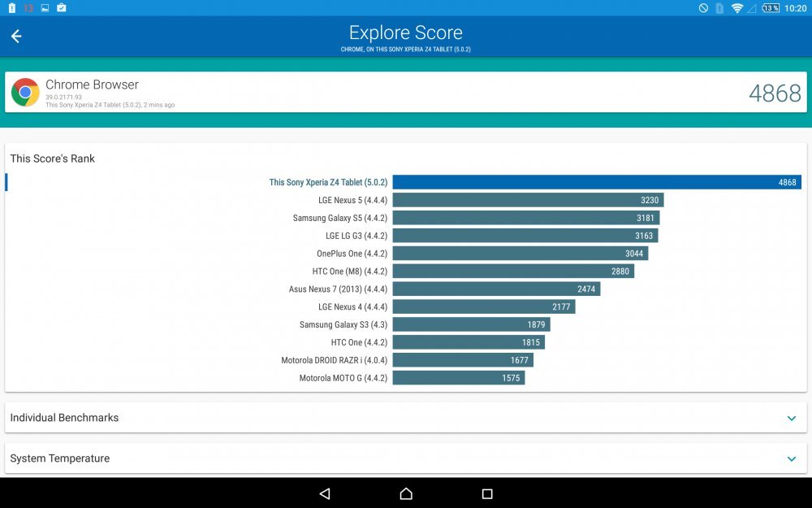812x508 pixels.
Task: Open Recents with the square navigation button
Action: click(486, 493)
